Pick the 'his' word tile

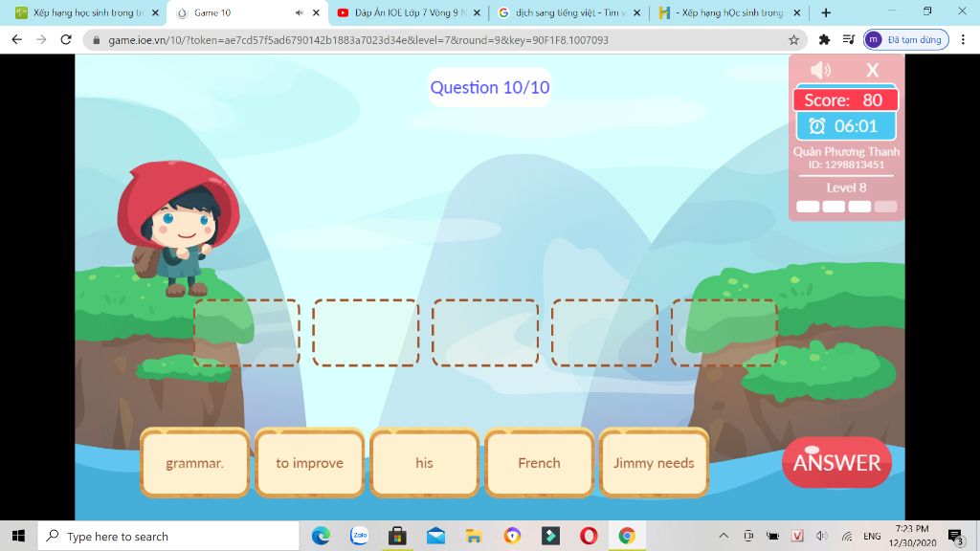424,463
